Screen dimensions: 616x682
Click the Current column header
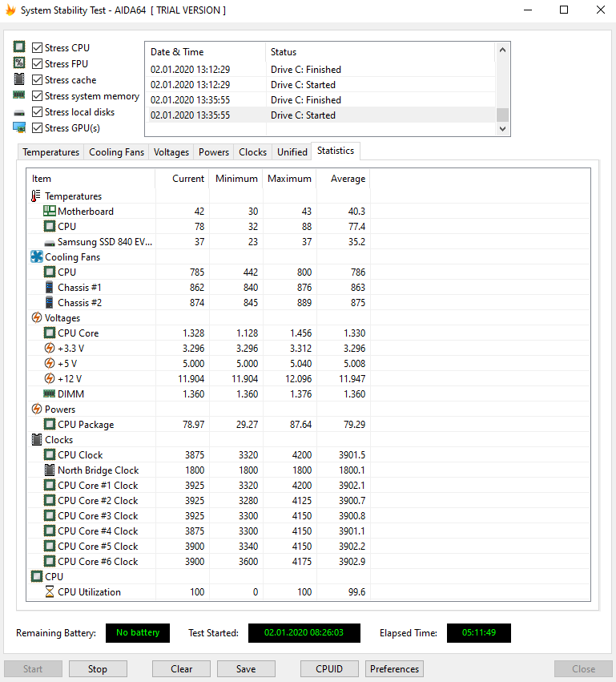(x=182, y=179)
